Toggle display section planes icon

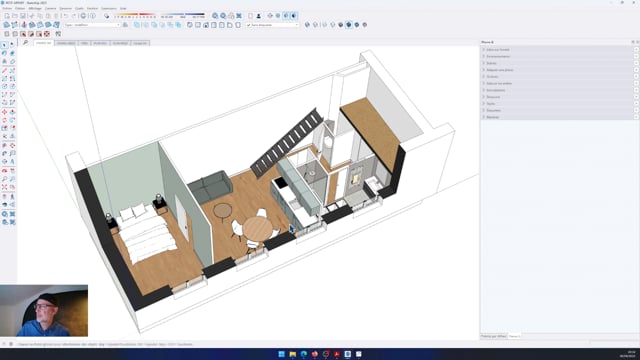(x=278, y=16)
